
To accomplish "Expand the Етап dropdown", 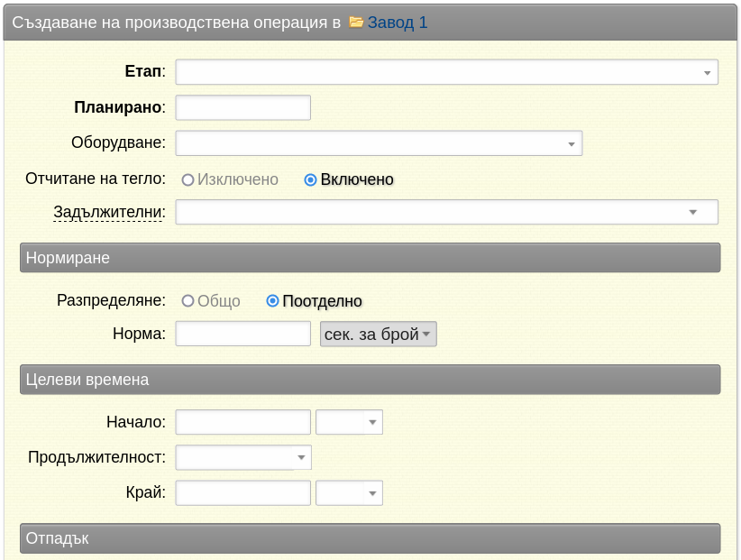I will pyautogui.click(x=446, y=72).
